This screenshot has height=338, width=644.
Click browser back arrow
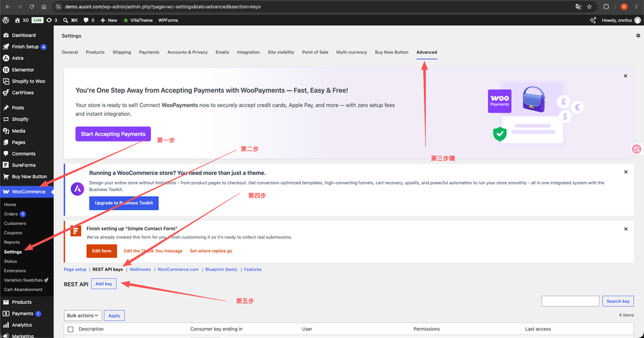(x=8, y=6)
